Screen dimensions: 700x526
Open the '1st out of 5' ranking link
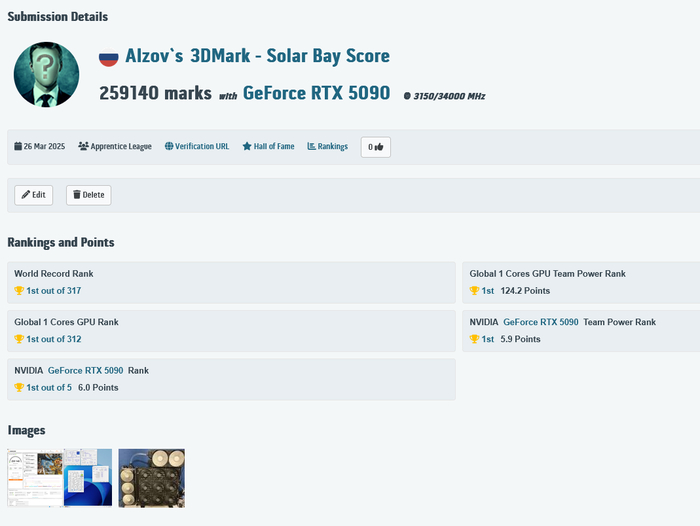coord(49,387)
